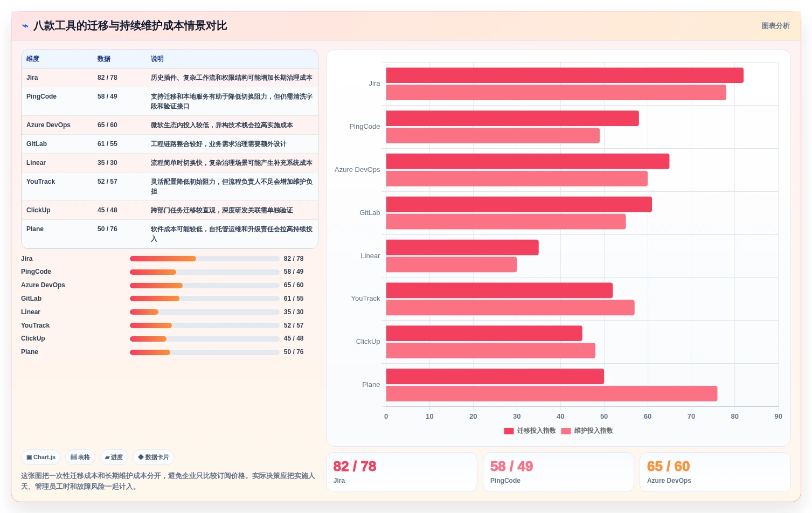Click the 维度 column header
The height and width of the screenshot is (513, 812).
point(33,59)
